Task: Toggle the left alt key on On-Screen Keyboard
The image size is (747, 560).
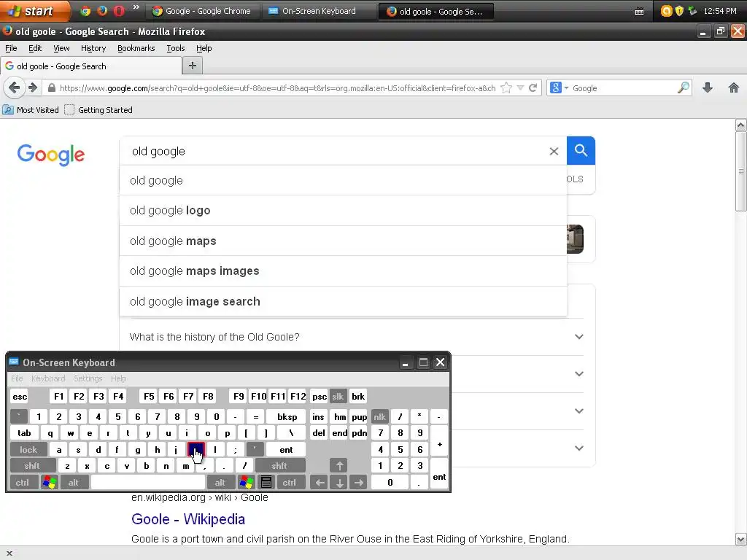Action: coord(74,483)
